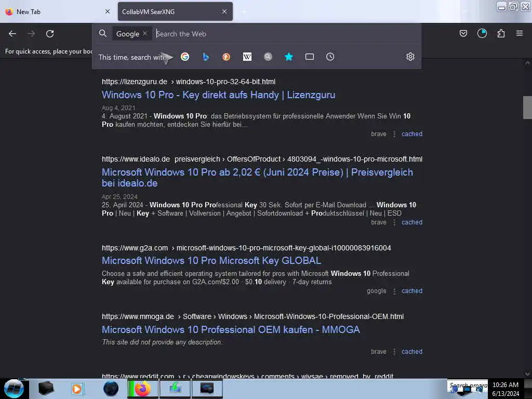Close the CollabVM SearXNG tab
532x399 pixels.
(x=224, y=11)
